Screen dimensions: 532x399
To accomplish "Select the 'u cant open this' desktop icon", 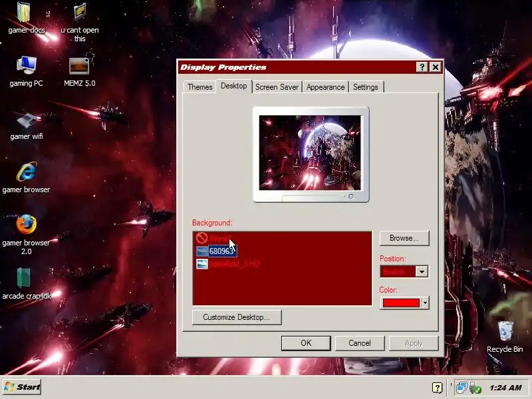I will [x=80, y=11].
